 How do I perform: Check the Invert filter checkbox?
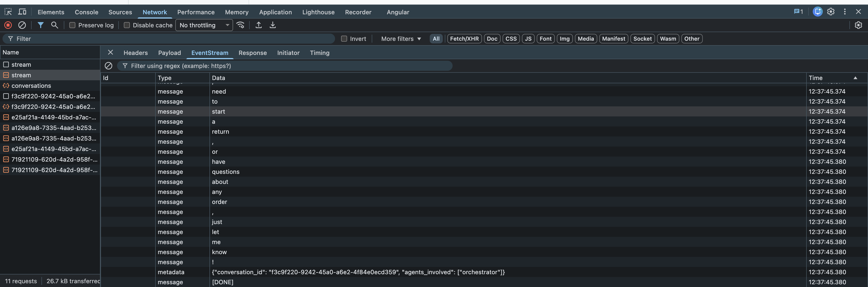(344, 38)
